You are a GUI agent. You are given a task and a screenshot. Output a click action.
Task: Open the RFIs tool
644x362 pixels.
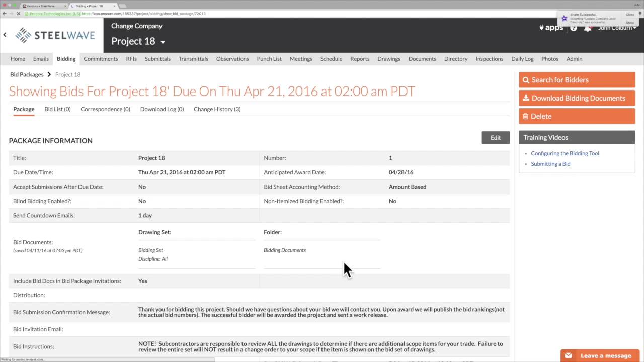(131, 59)
